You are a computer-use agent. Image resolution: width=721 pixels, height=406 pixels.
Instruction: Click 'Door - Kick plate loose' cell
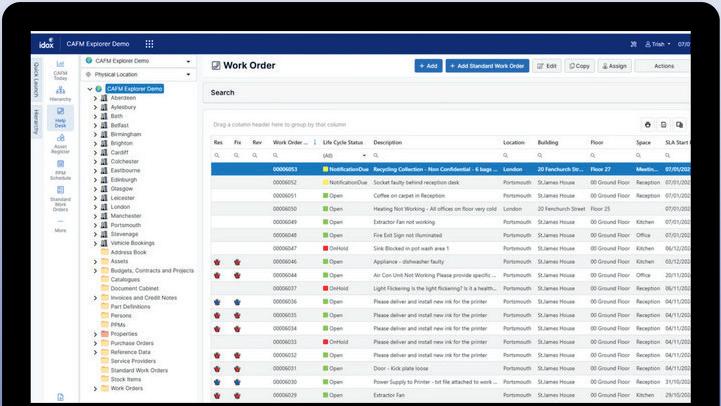pos(401,369)
